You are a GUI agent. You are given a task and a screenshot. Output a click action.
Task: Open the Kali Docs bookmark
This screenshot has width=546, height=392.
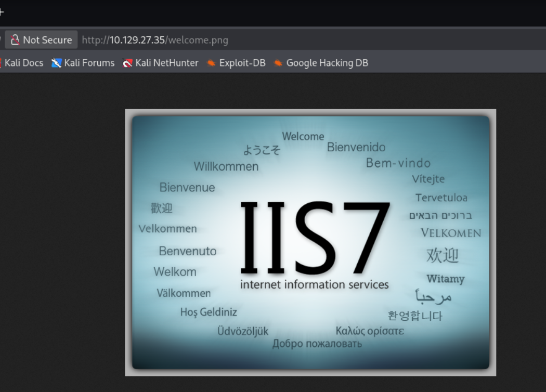pyautogui.click(x=22, y=63)
